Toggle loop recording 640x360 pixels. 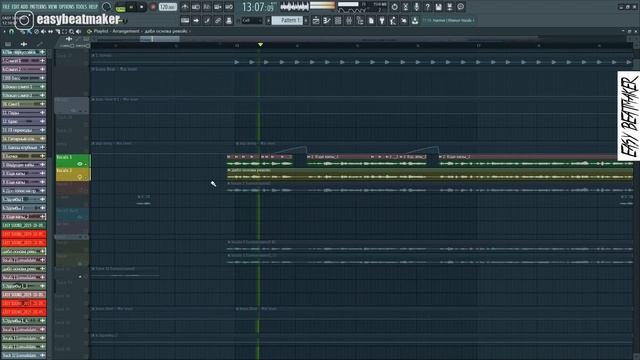[x=229, y=7]
